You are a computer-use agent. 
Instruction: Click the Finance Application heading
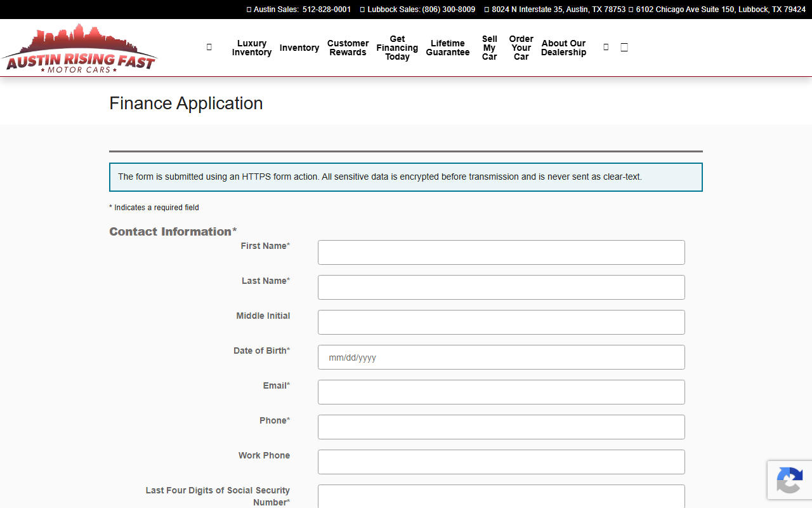click(186, 103)
